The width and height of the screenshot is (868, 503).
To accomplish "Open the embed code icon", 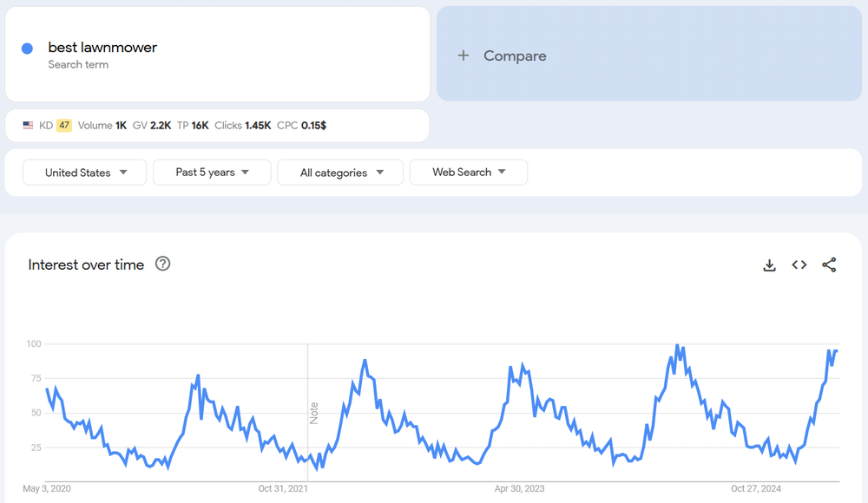I will tap(799, 265).
